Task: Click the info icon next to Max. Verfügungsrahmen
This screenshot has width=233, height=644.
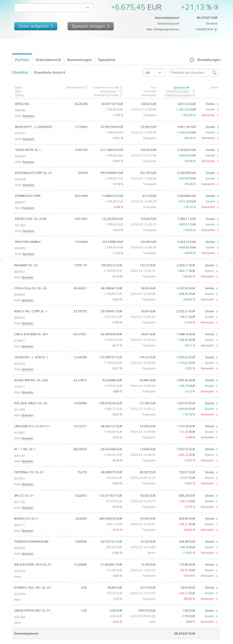Action: click(x=216, y=30)
